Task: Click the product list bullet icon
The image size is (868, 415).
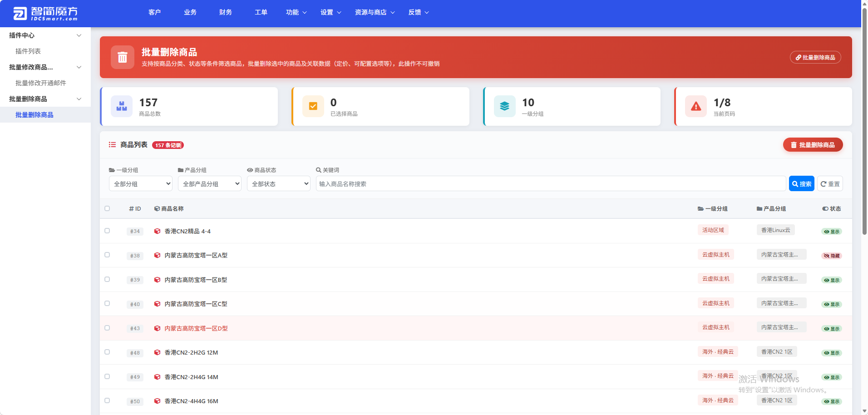Action: point(112,145)
